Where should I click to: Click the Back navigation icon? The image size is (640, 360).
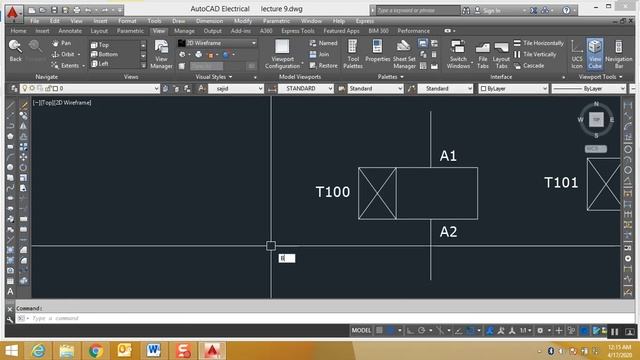click(x=16, y=51)
